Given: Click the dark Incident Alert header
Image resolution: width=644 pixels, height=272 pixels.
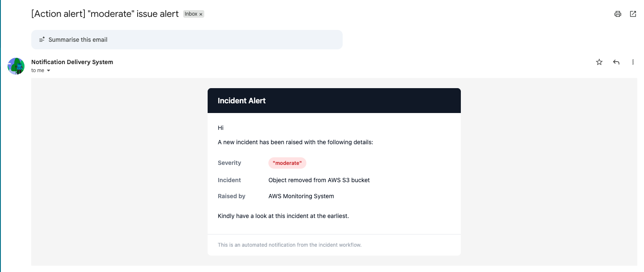Looking at the screenshot, I should click(334, 101).
